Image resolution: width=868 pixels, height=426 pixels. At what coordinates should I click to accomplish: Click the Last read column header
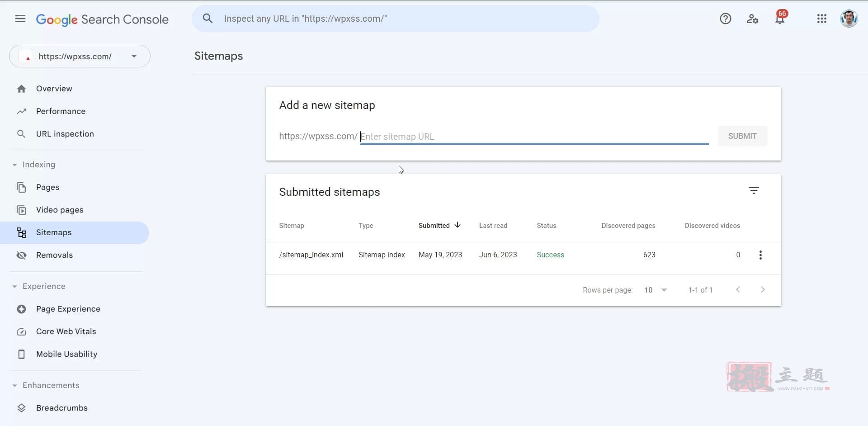click(x=493, y=226)
